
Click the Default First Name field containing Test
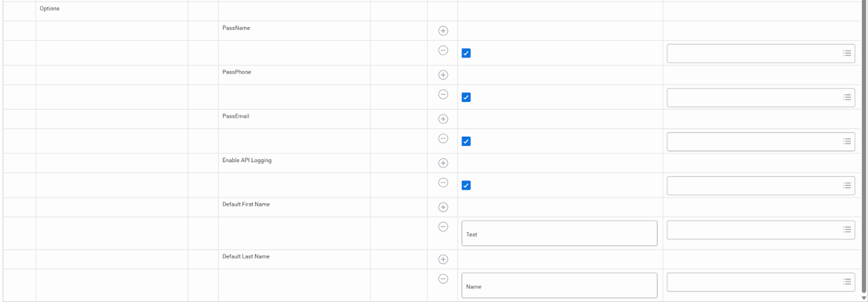559,234
